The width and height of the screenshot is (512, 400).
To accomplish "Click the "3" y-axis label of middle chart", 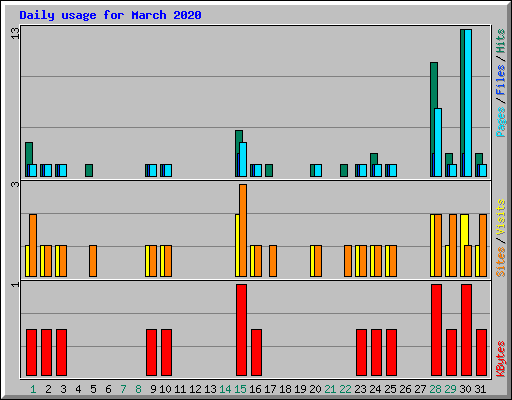I will (15, 184).
